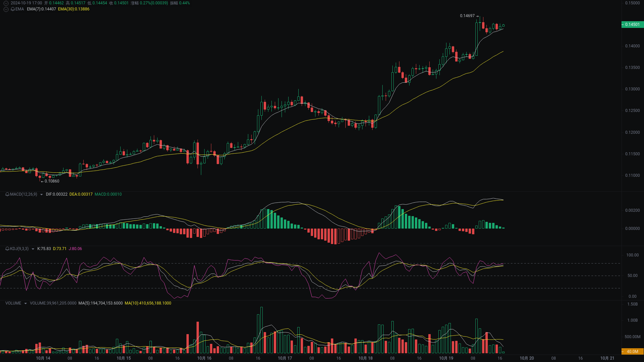644x362 pixels.
Task: Click the green 0.14501 current price tag
Action: tap(633, 25)
